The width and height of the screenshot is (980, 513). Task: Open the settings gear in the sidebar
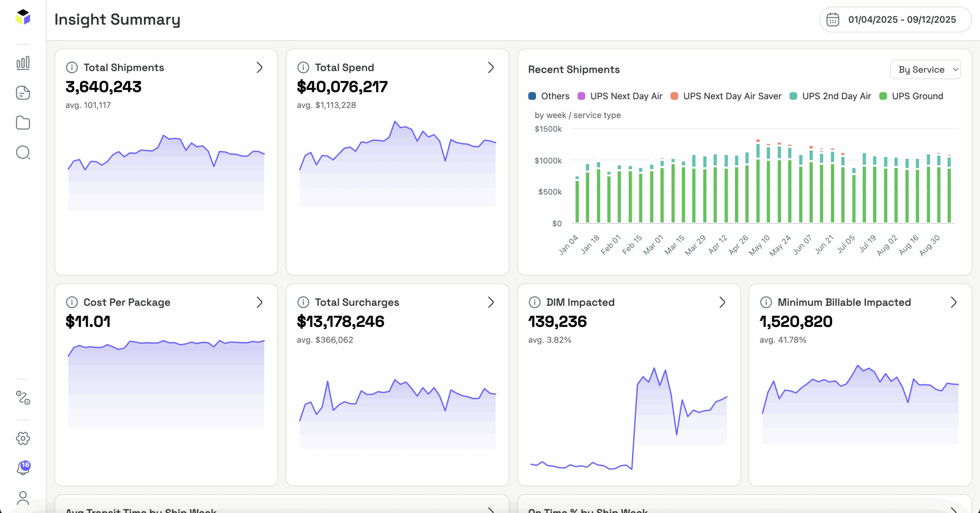pyautogui.click(x=23, y=438)
